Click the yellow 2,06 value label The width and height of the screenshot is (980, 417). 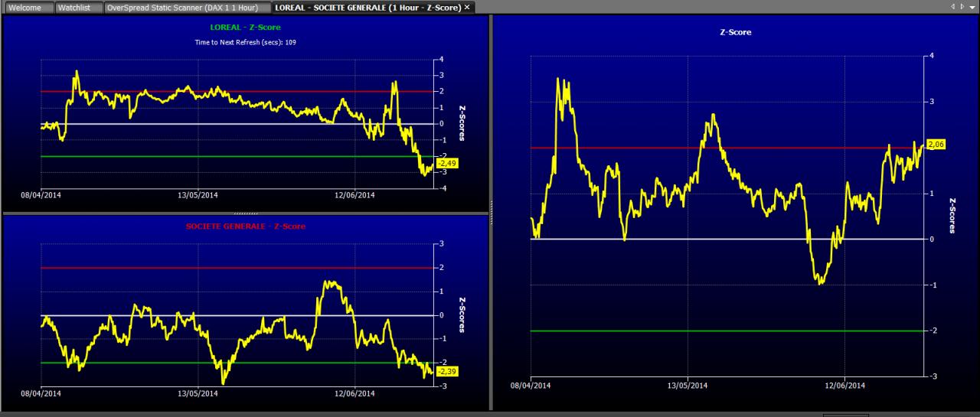tap(937, 144)
